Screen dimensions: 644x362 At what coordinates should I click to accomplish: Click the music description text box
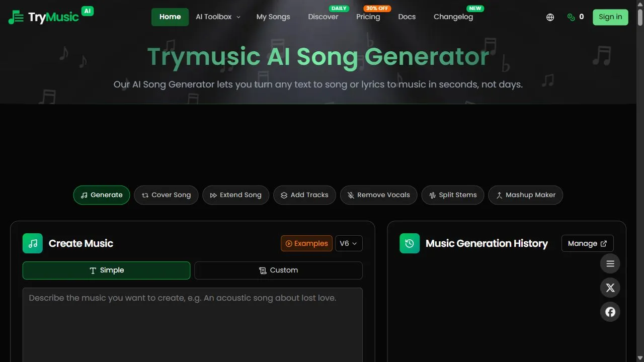tap(192, 325)
